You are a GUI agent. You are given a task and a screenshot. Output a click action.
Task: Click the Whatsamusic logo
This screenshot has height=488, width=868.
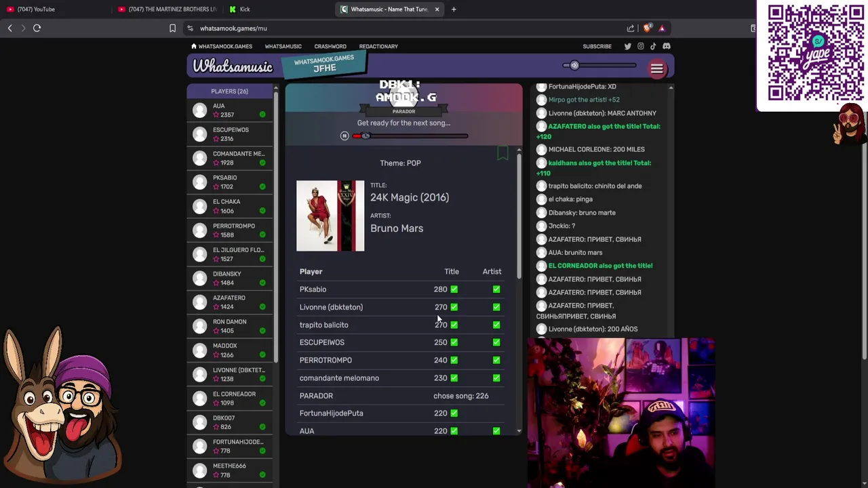pos(233,66)
